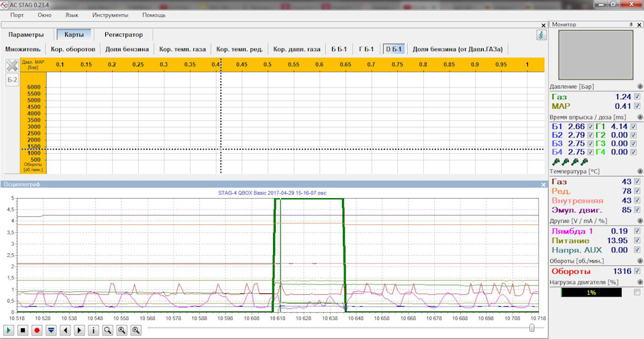The image size is (644, 339).
Task: Step oscilloscope back with left arrow
Action: [65, 330]
